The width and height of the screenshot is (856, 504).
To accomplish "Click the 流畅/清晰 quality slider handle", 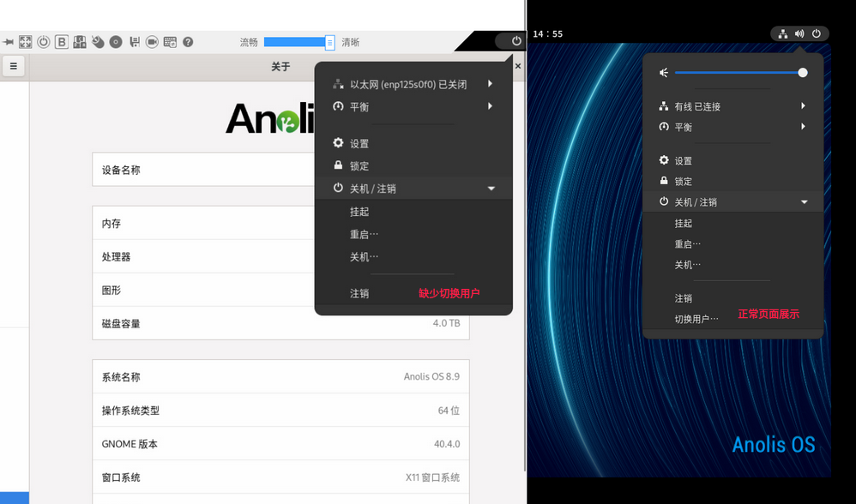I will tap(329, 42).
